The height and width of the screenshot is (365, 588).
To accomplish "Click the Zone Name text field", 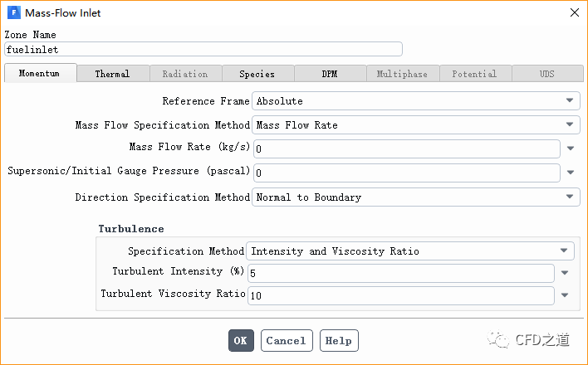I will [x=203, y=50].
